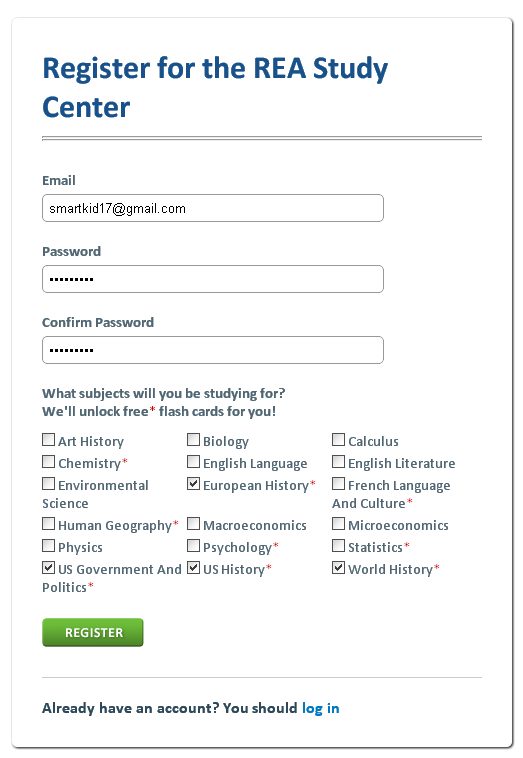Screen dimensions: 523x758
Task: Select the Confirm Password field
Action: tap(213, 350)
